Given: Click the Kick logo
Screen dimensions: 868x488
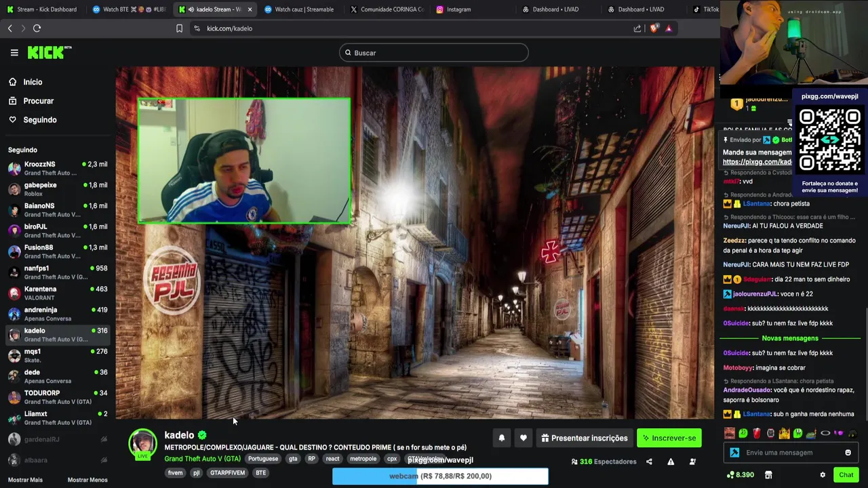Looking at the screenshot, I should pyautogui.click(x=49, y=52).
